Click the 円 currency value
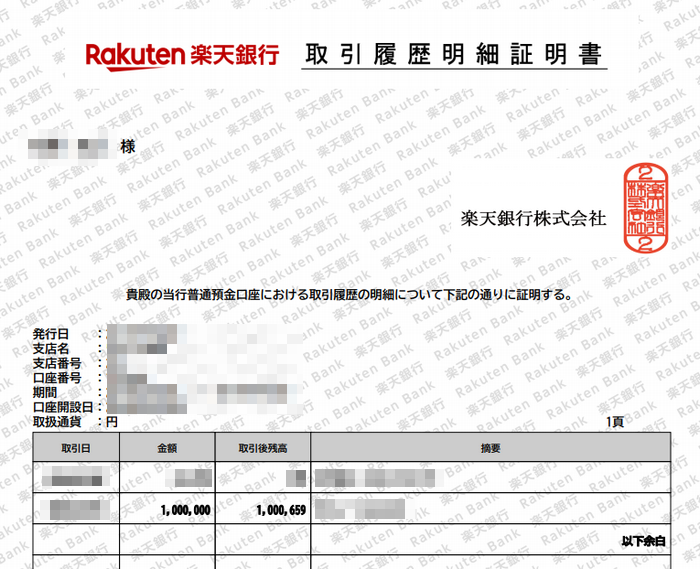700x569 pixels. pos(112,422)
